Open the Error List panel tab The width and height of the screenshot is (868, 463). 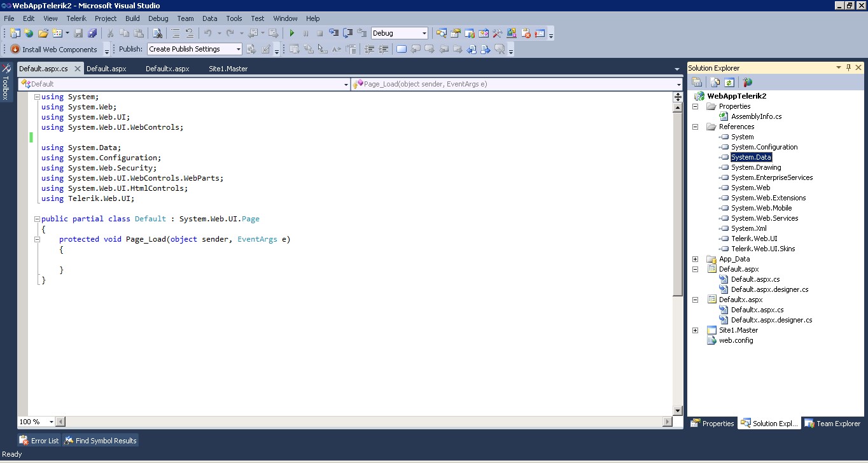pos(39,440)
